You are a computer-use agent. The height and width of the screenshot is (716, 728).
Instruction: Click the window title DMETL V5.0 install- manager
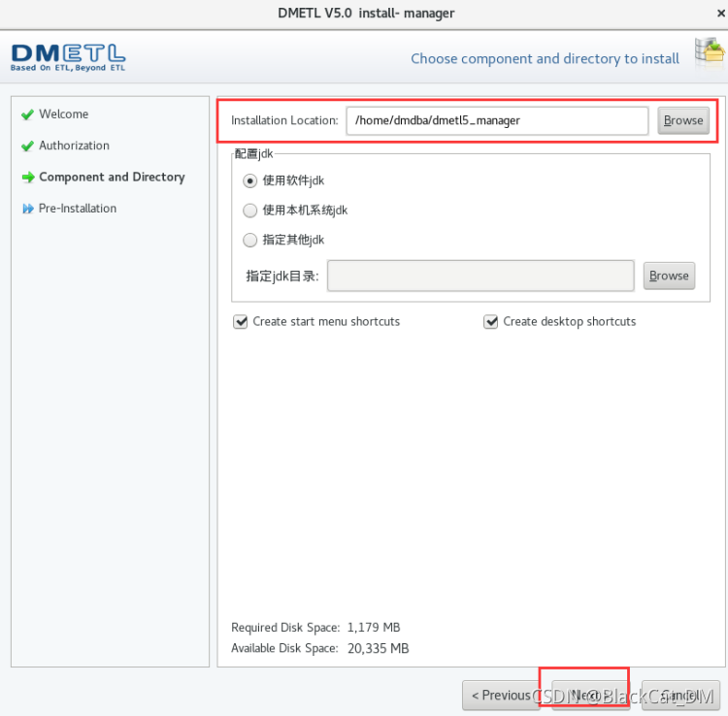pyautogui.click(x=366, y=13)
